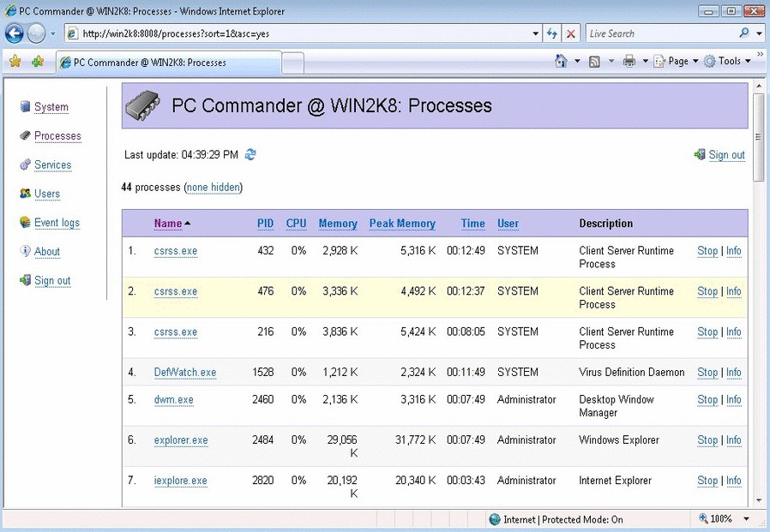Screen dimensions: 770x532
Task: Click the Users sidebar people icon
Action: 25,194
